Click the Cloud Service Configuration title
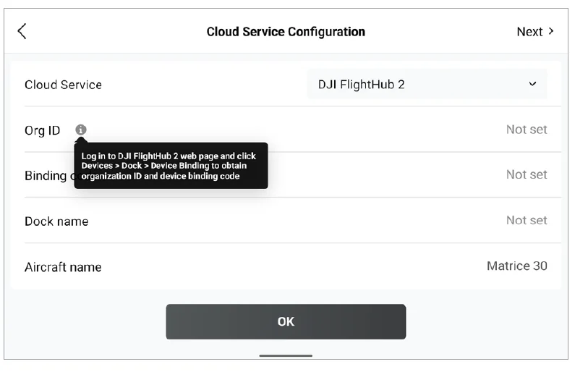 click(286, 32)
